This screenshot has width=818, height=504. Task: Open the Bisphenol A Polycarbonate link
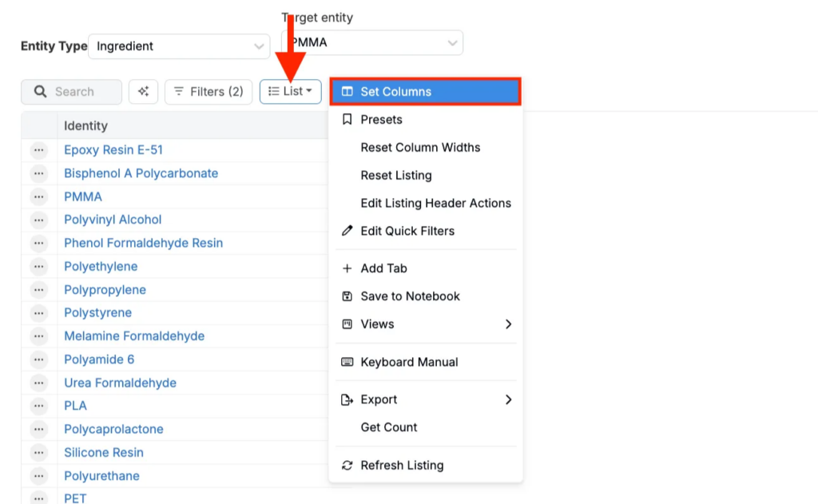(x=141, y=173)
